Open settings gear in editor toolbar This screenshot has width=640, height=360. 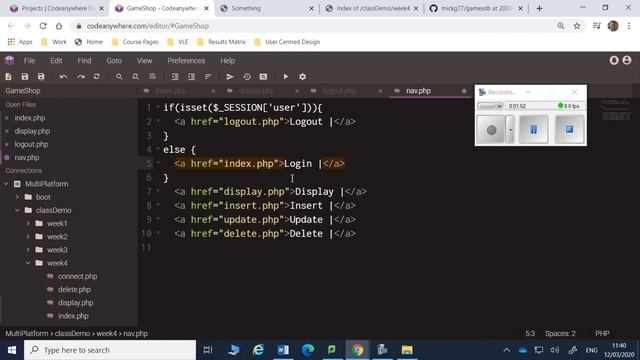(302, 77)
